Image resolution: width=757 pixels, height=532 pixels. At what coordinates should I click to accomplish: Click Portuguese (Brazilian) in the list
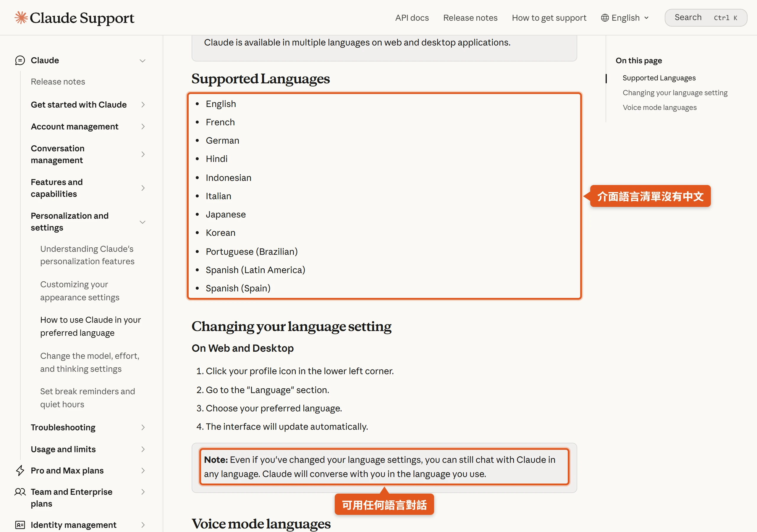coord(252,252)
